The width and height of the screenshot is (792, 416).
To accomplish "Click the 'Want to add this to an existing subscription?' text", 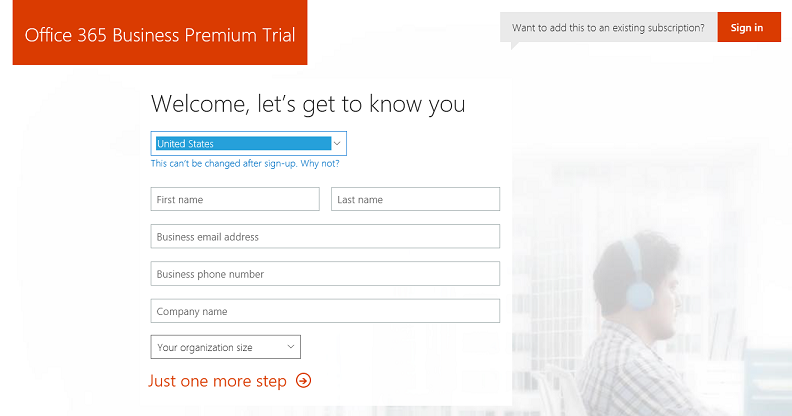I will (x=607, y=28).
